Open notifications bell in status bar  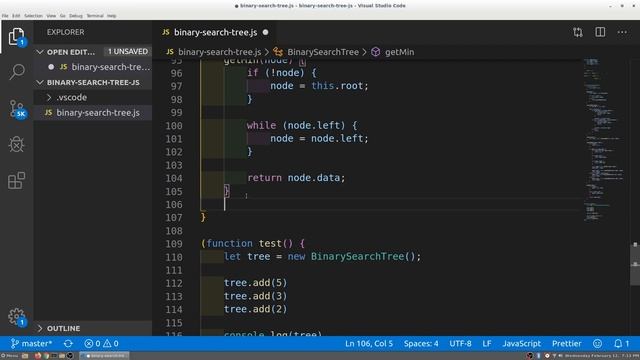point(622,344)
